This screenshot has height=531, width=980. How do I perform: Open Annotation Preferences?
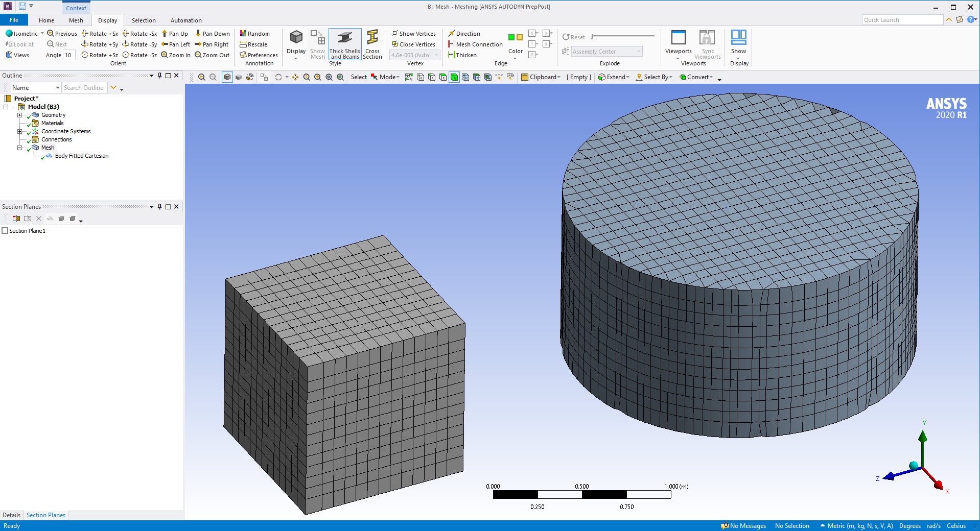(258, 55)
